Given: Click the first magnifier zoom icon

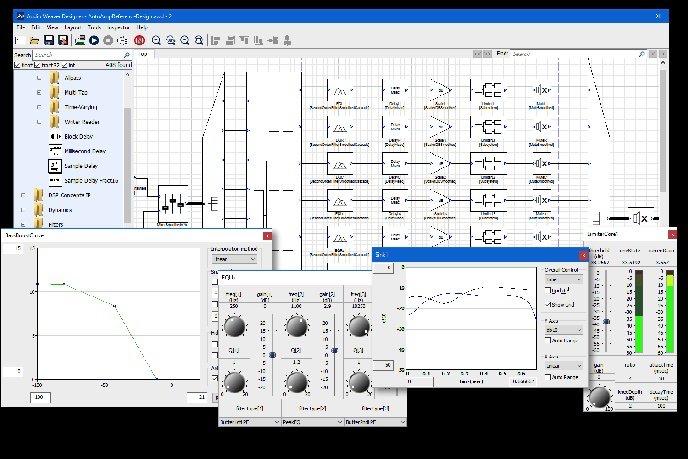Looking at the screenshot, I should point(156,40).
